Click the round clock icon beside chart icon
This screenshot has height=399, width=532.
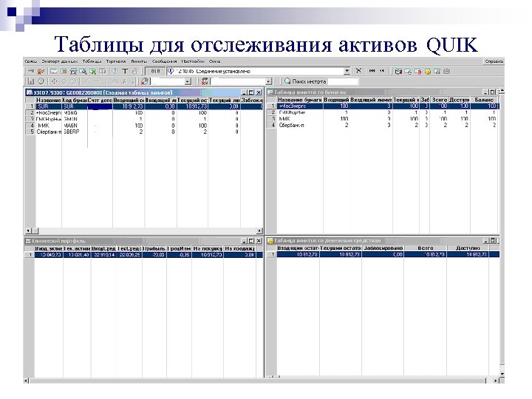[x=41, y=81]
